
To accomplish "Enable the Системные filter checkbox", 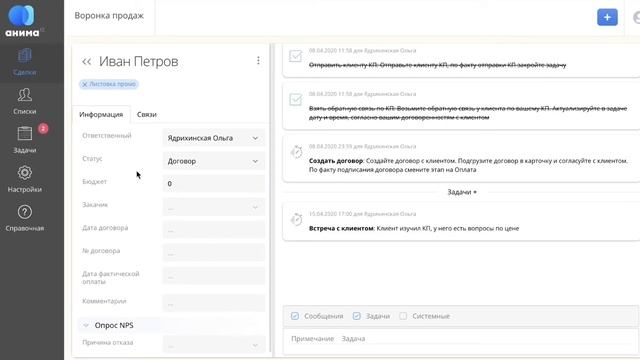I will tap(403, 316).
